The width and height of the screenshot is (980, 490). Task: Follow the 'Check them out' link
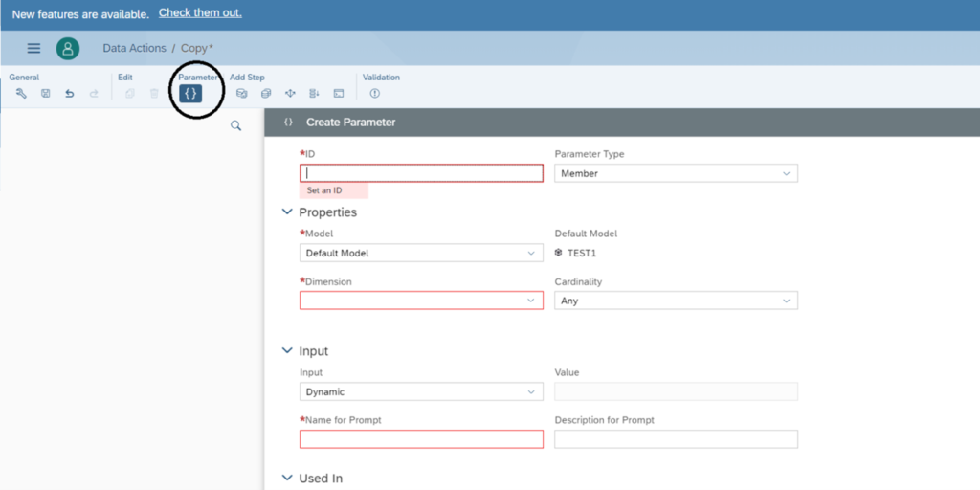200,13
